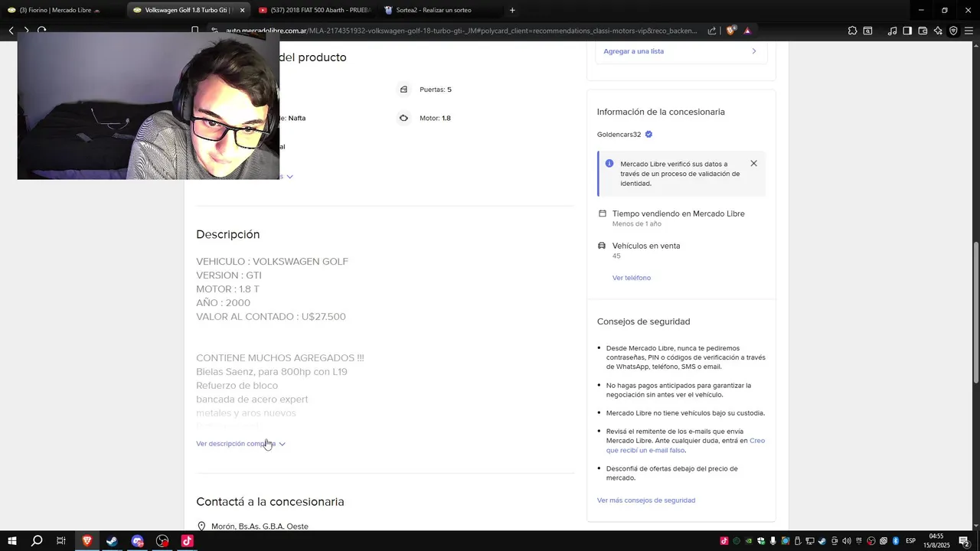Click the ESP language indicator
Image resolution: width=980 pixels, height=551 pixels.
pos(910,541)
